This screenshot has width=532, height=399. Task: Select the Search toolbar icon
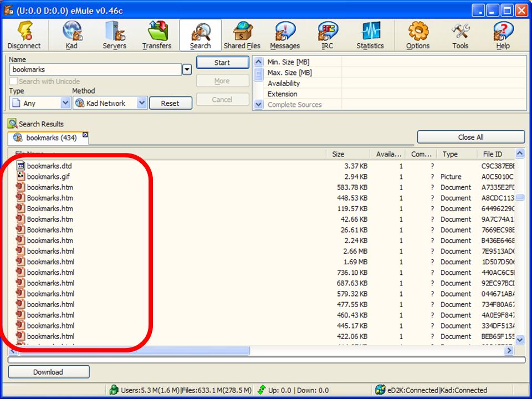201,35
